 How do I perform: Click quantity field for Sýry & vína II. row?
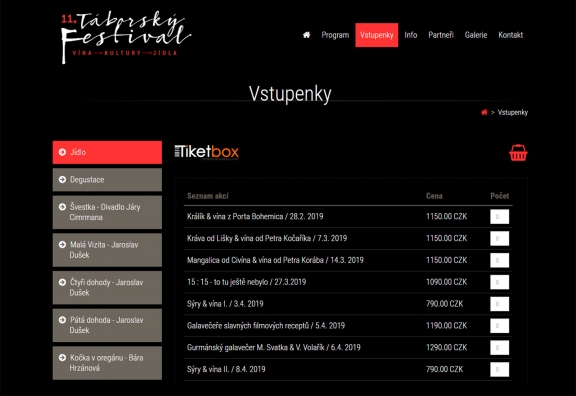[x=500, y=370]
